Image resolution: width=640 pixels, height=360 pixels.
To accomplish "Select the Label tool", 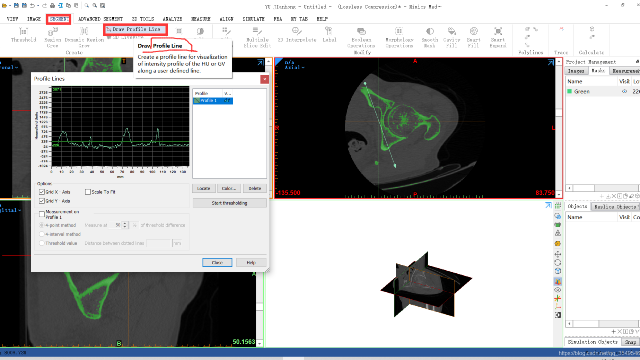I will click(329, 35).
